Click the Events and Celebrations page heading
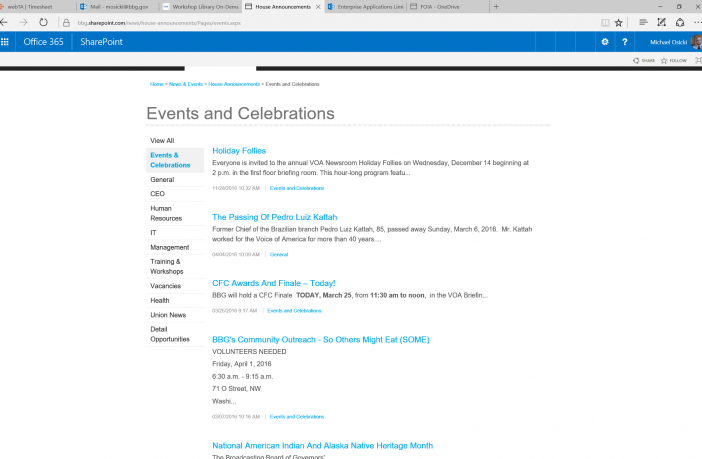The height and width of the screenshot is (459, 702). [240, 113]
